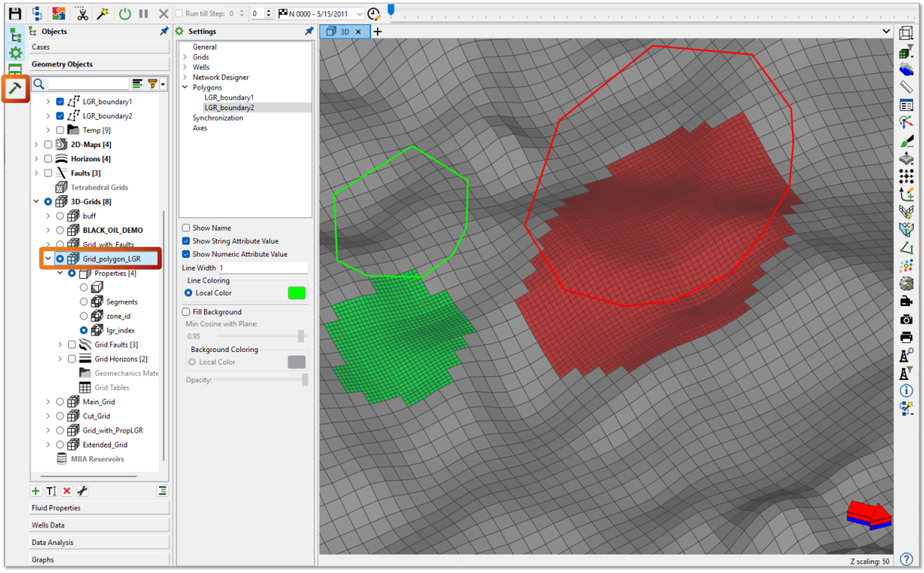924x573 pixels.
Task: Open the Wells Data section
Action: [x=99, y=525]
